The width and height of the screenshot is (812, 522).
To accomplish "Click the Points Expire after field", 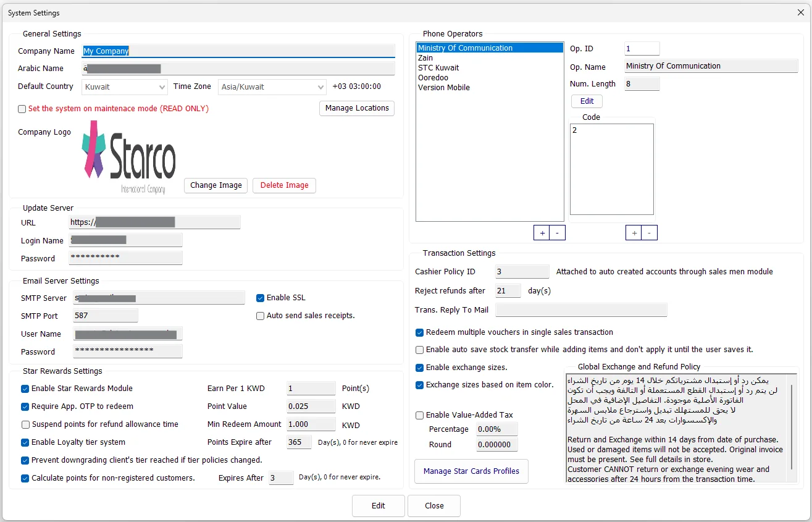I will point(299,442).
